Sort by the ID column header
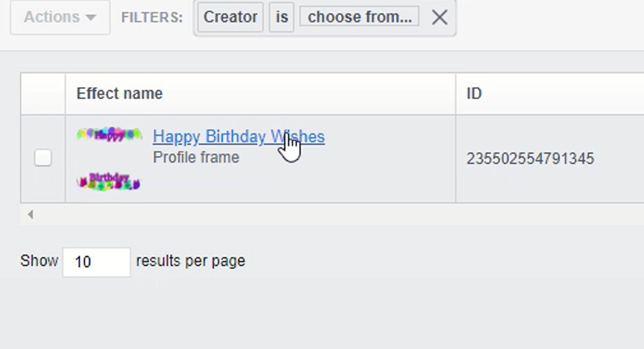The width and height of the screenshot is (644, 349). [474, 93]
